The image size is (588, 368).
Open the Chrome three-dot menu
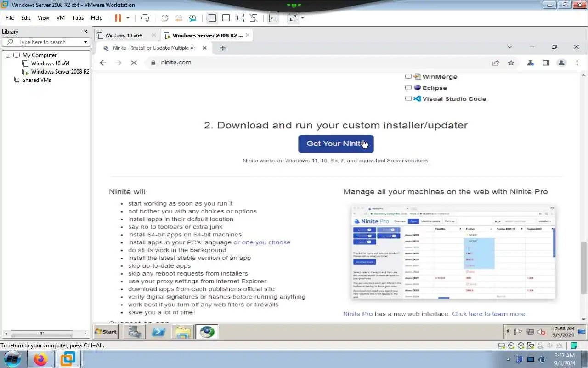tap(577, 63)
